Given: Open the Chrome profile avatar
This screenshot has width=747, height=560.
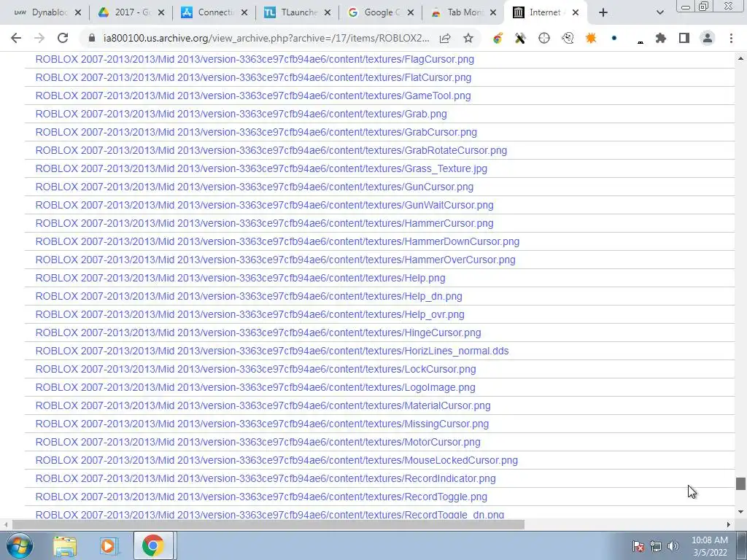Looking at the screenshot, I should click(x=708, y=38).
